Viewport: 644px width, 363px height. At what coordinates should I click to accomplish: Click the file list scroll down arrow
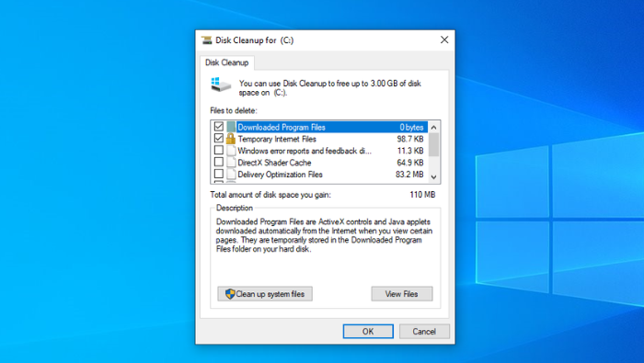point(433,176)
